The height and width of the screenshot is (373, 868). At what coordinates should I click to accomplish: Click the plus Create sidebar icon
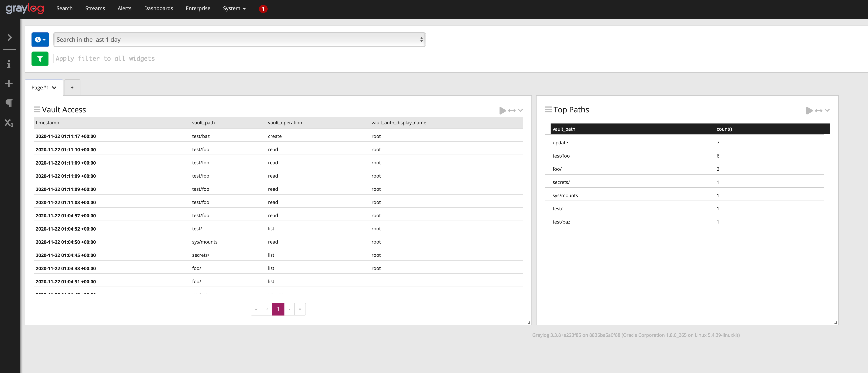click(x=9, y=83)
